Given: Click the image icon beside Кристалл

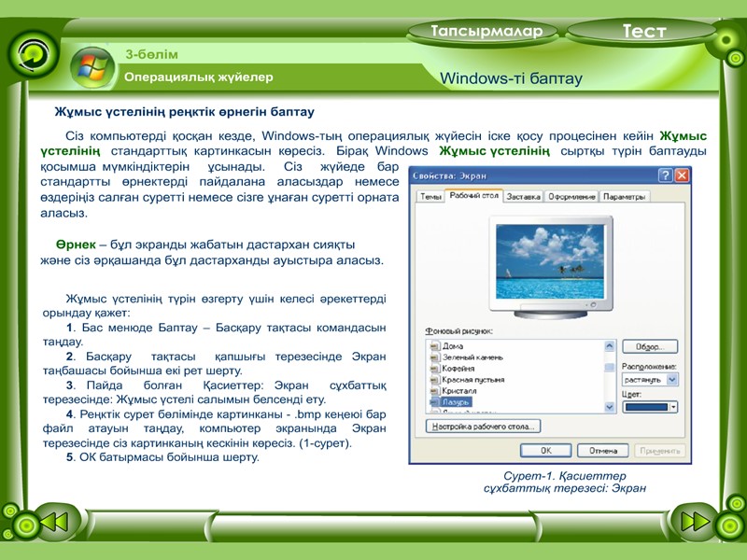Looking at the screenshot, I should 434,391.
